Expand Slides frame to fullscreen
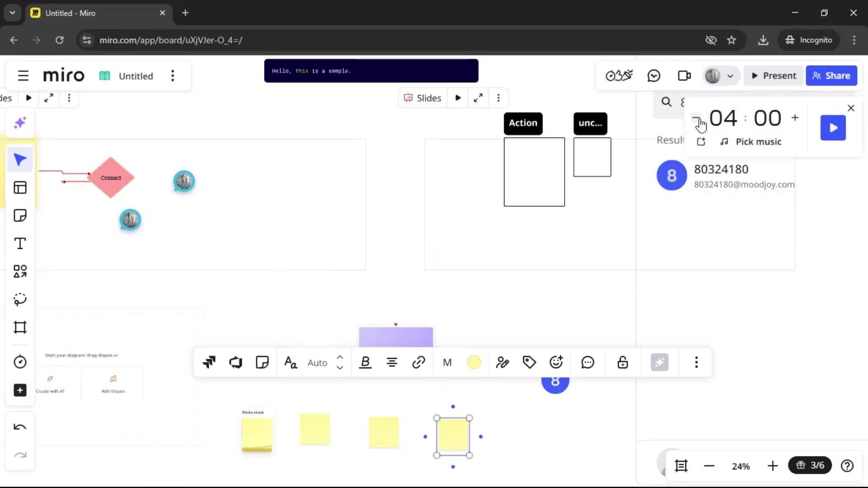 point(478,98)
